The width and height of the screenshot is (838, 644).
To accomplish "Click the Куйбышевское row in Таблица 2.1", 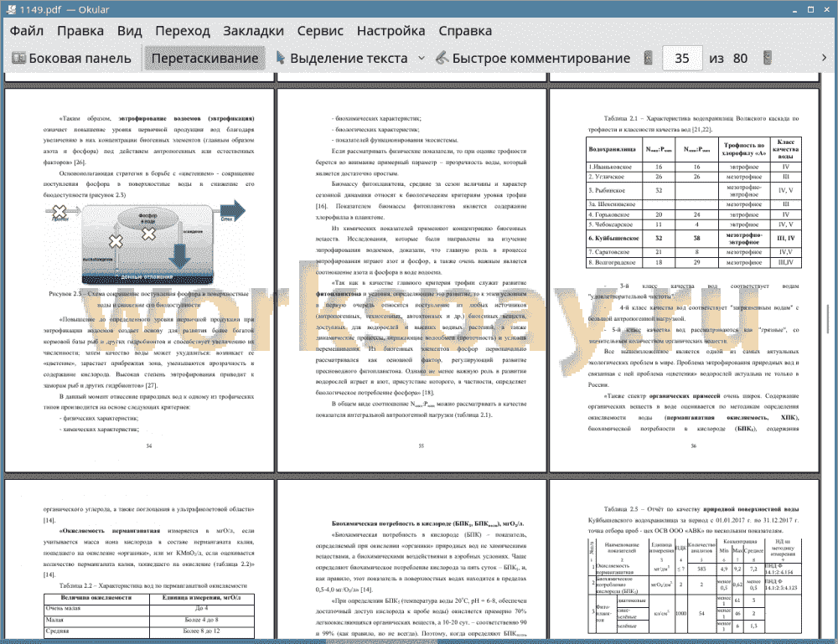I will (694, 238).
